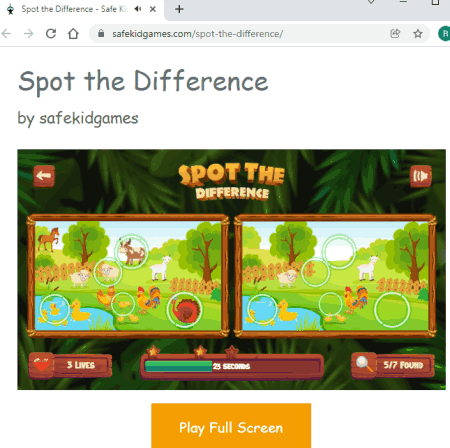This screenshot has height=448, width=450.
Task: Click the brown horse in left picture
Action: (49, 238)
